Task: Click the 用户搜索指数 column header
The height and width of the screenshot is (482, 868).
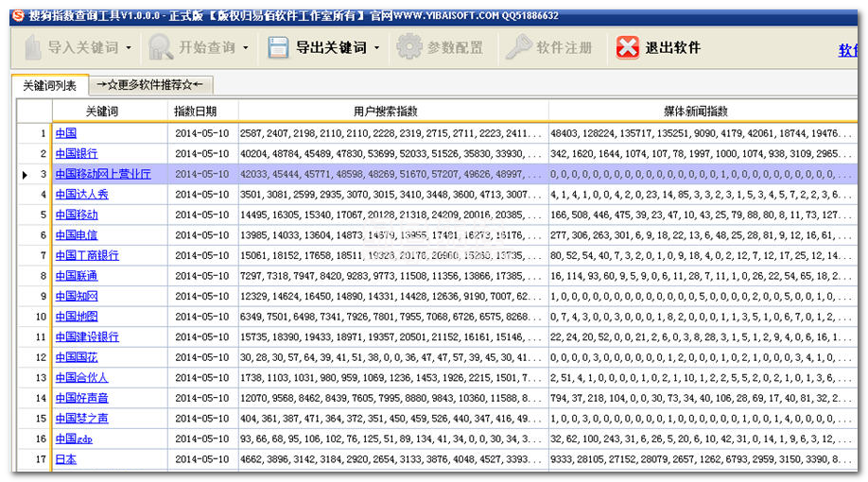Action: click(x=393, y=112)
